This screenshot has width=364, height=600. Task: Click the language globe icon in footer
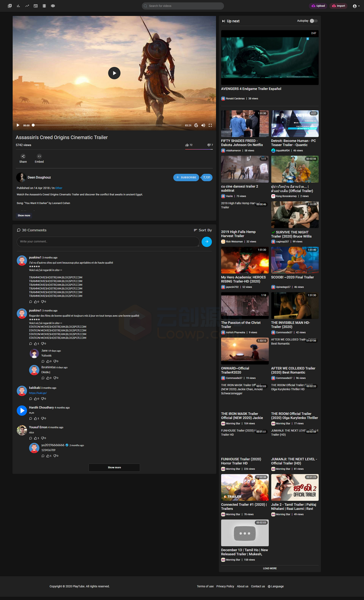tap(269, 586)
